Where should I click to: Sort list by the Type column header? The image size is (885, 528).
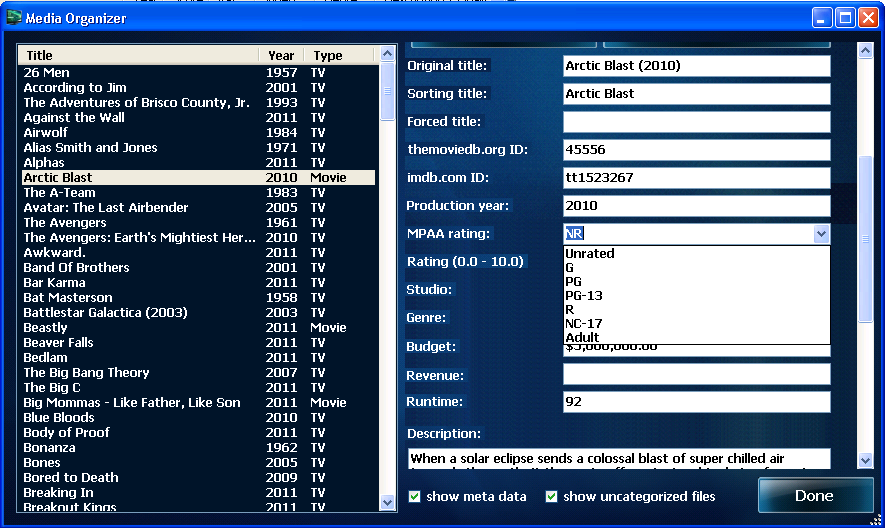point(339,55)
